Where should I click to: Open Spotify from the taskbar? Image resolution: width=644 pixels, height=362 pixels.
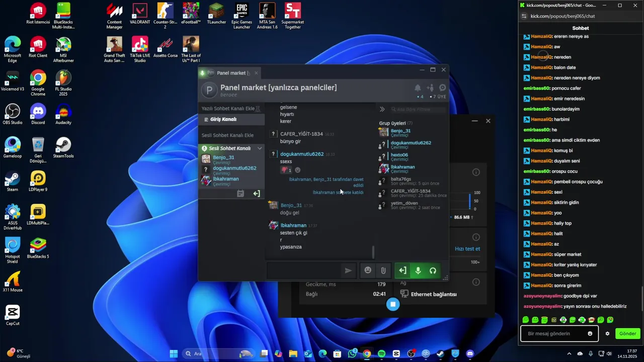(x=381, y=354)
